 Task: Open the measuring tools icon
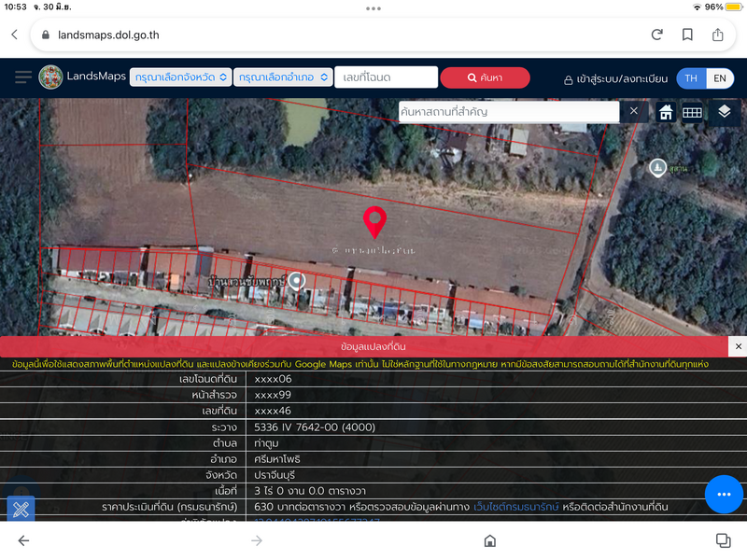point(21,510)
